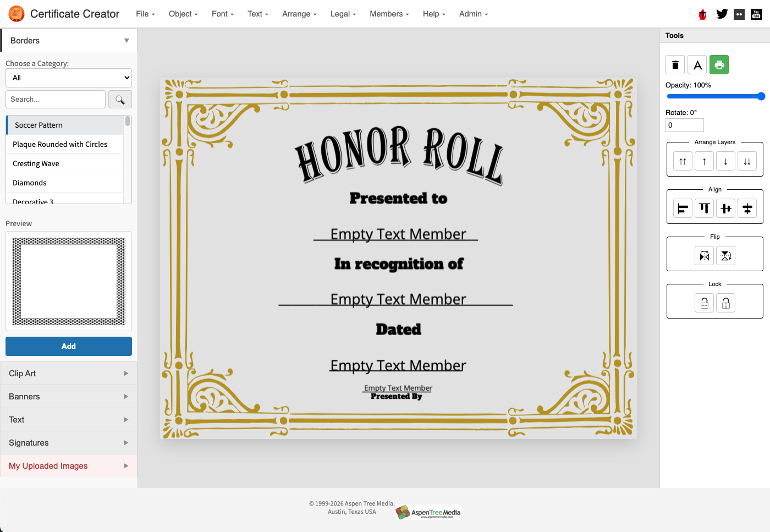Click the delete (trash) tool icon
The width and height of the screenshot is (770, 532).
pyautogui.click(x=675, y=64)
